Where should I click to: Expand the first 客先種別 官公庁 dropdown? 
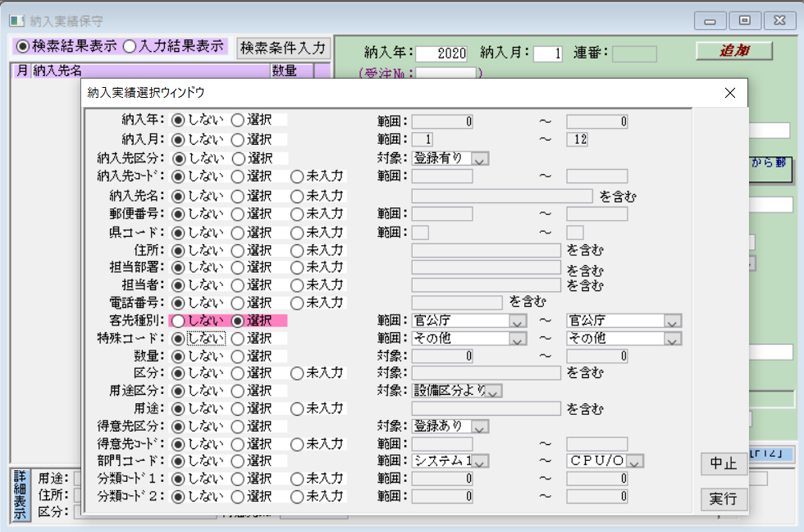coord(518,321)
